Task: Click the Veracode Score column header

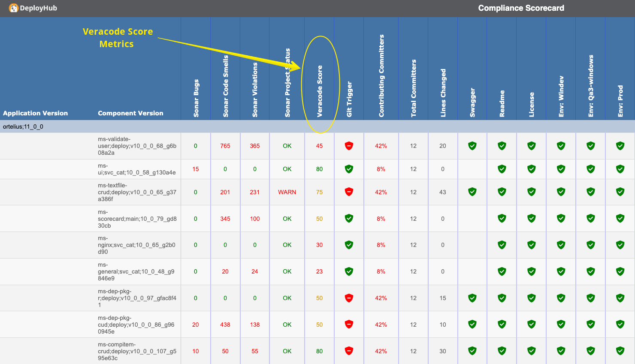Action: (x=320, y=91)
